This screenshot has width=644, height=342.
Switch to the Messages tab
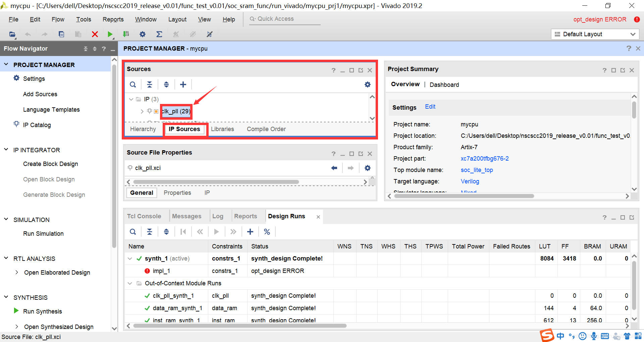(186, 216)
